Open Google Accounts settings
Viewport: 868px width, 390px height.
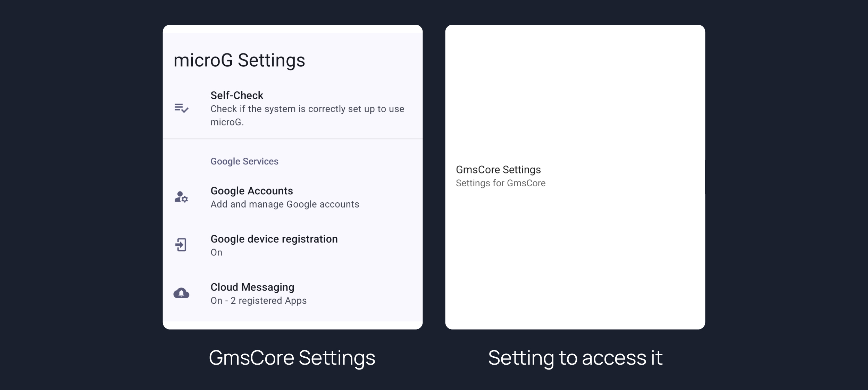(252, 191)
